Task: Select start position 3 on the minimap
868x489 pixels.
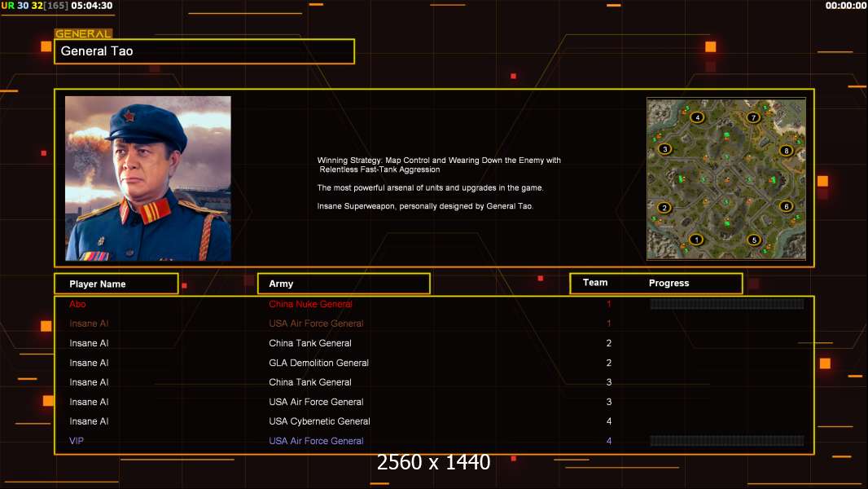Action: coord(664,149)
